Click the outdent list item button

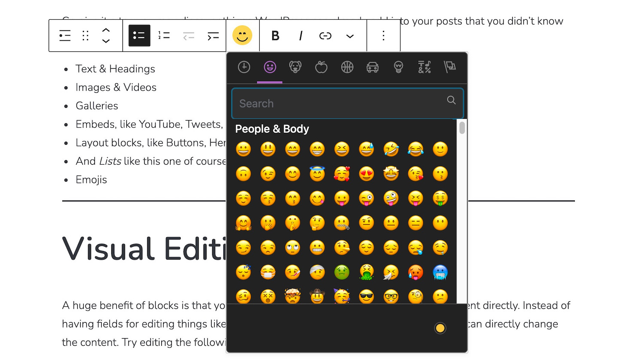pyautogui.click(x=188, y=36)
